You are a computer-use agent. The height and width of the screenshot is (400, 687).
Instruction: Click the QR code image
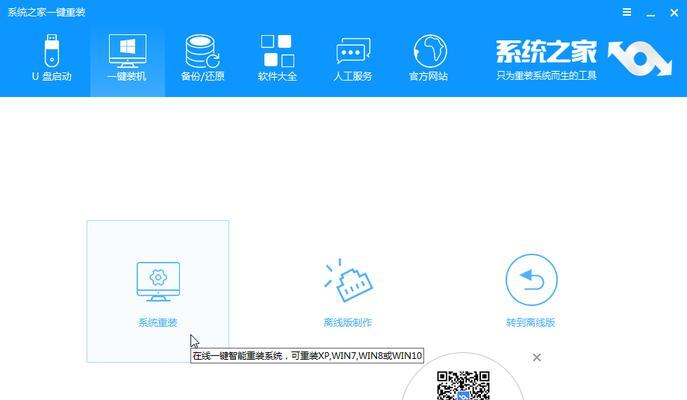click(463, 385)
